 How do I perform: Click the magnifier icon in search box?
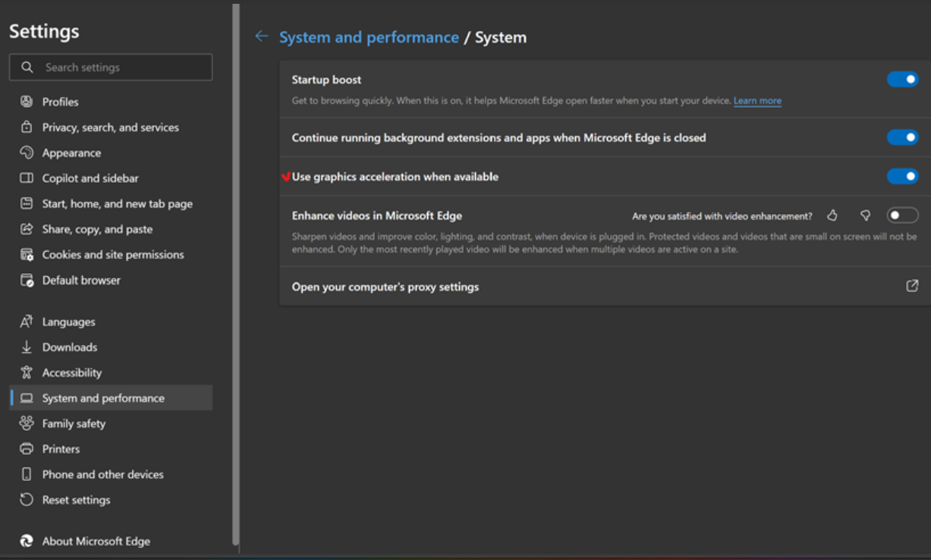coord(27,67)
